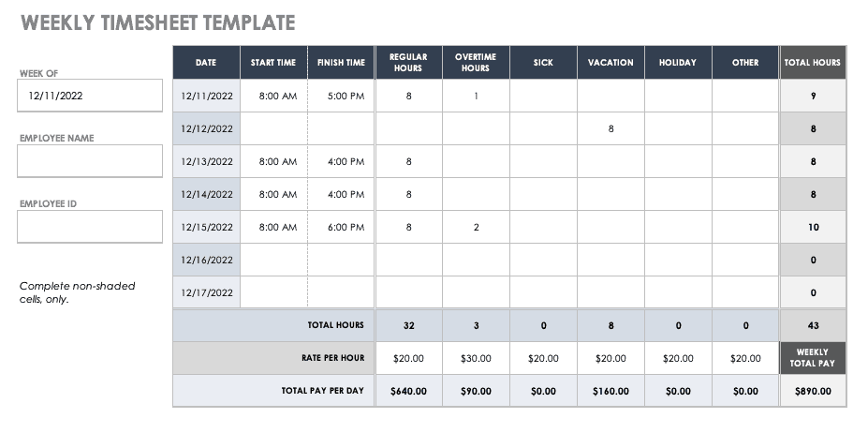The height and width of the screenshot is (433, 868).
Task: Select the weekly total hours cell showing 43
Action: [813, 325]
